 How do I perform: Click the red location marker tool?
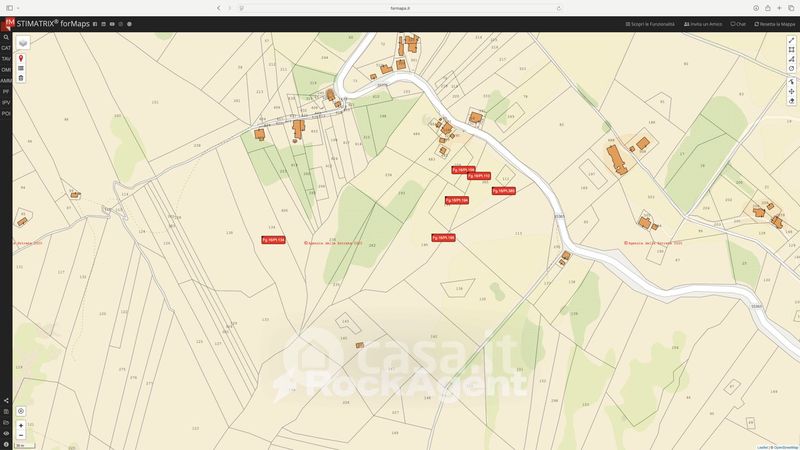pos(21,58)
